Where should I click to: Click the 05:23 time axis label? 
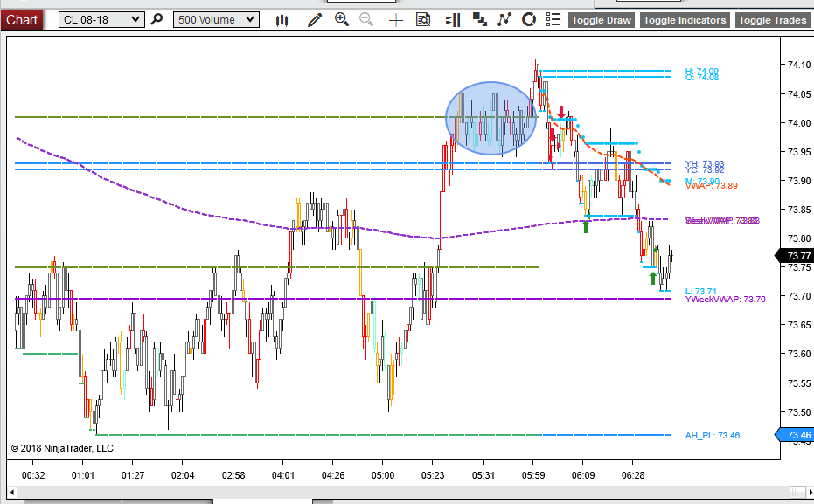tap(433, 475)
